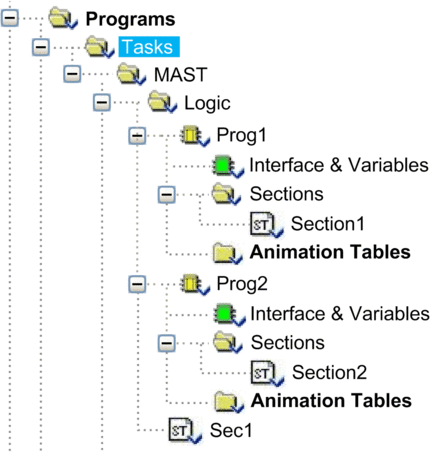431x452 pixels.
Task: Collapse the Programs root node
Action: pyautogui.click(x=10, y=17)
